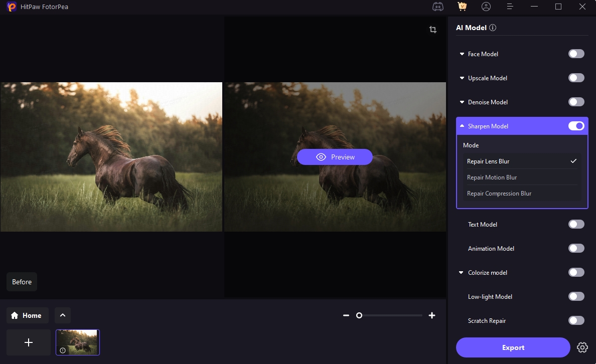Click the AI Model heading

(471, 28)
